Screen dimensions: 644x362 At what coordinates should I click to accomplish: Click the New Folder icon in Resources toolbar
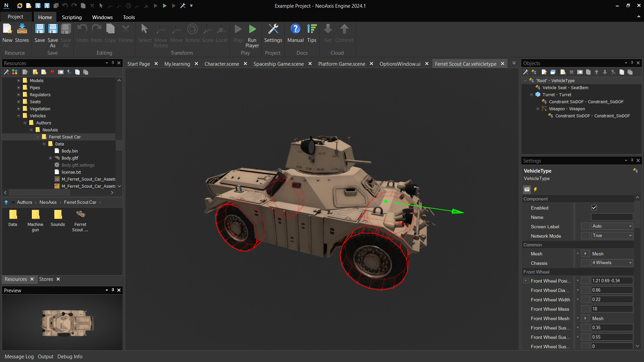click(x=35, y=72)
